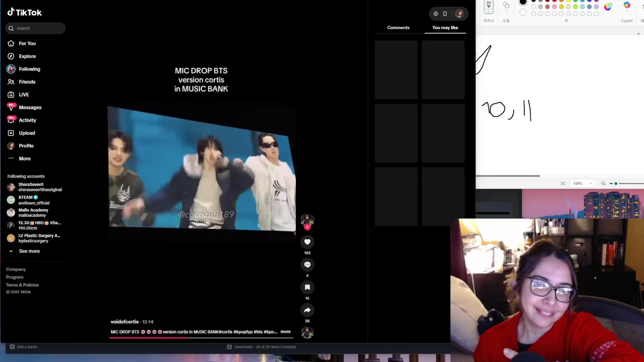644x362 pixels.
Task: Open the Explore page
Action: [27, 56]
